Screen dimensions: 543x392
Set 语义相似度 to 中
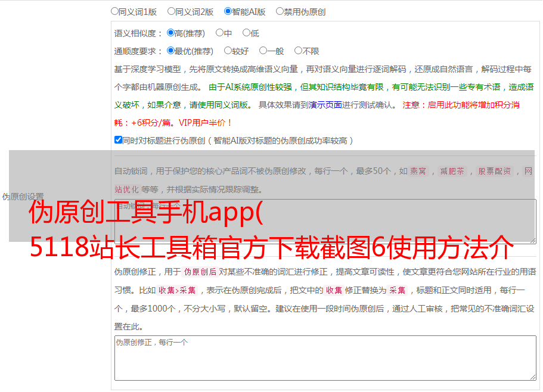click(220, 33)
